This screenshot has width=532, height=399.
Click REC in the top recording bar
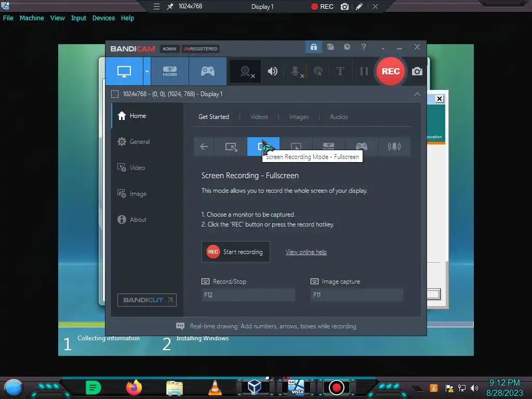pos(322,6)
